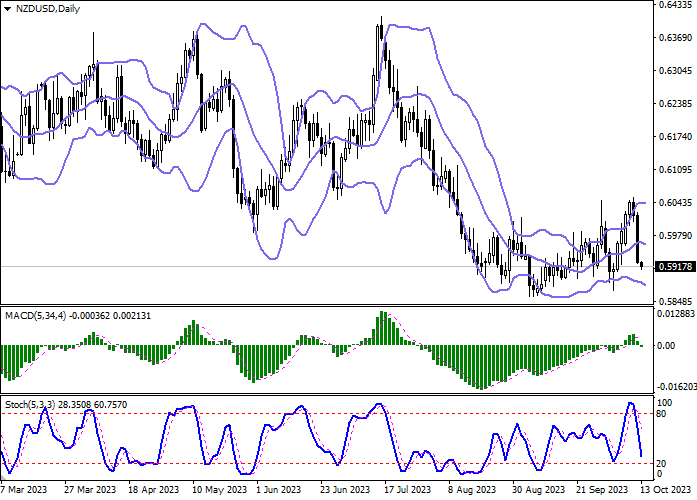Click the 18 Apr 2023 date label
The width and height of the screenshot is (697, 500).
153,490
